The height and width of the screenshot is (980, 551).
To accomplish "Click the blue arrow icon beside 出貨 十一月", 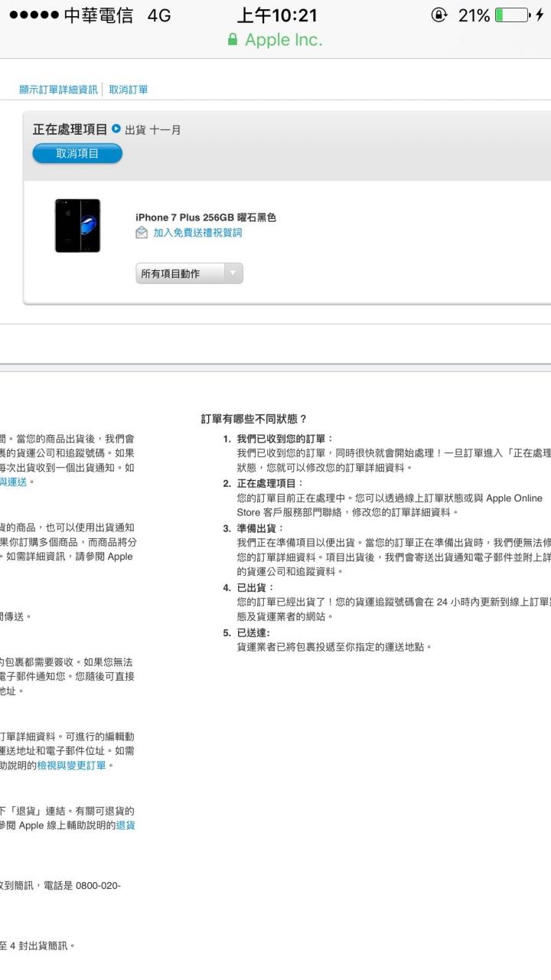I will point(116,129).
